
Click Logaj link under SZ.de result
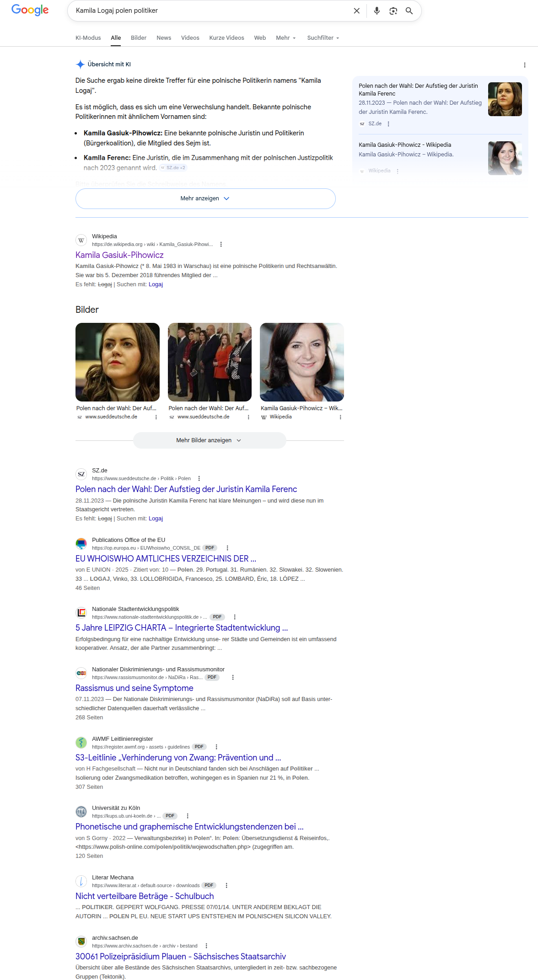156,519
